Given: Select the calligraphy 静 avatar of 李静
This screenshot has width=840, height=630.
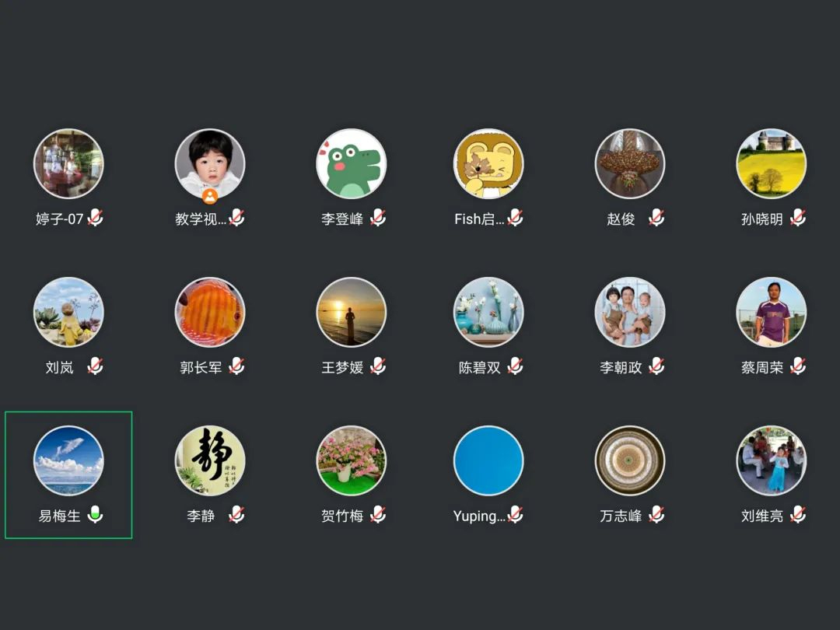Looking at the screenshot, I should pyautogui.click(x=210, y=460).
